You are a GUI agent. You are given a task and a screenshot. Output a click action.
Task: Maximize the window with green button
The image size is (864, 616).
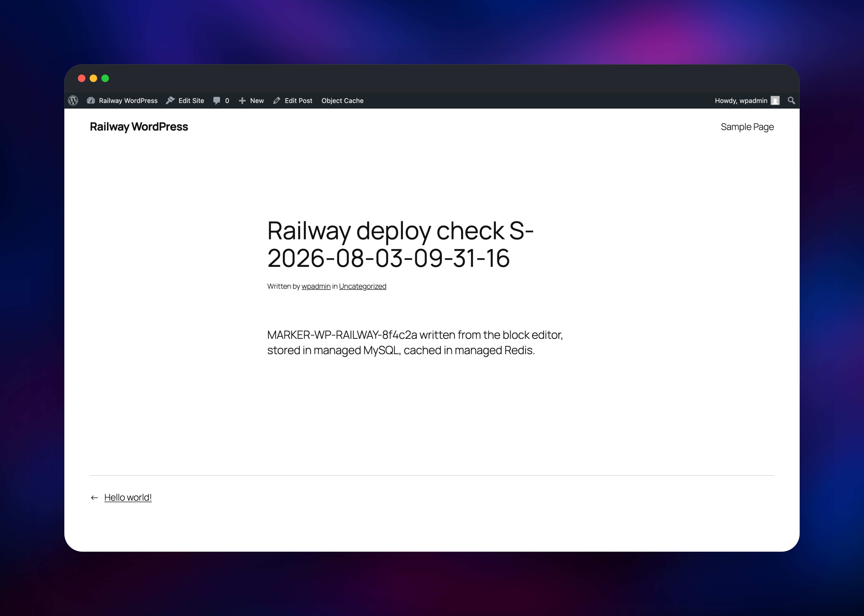tap(105, 78)
